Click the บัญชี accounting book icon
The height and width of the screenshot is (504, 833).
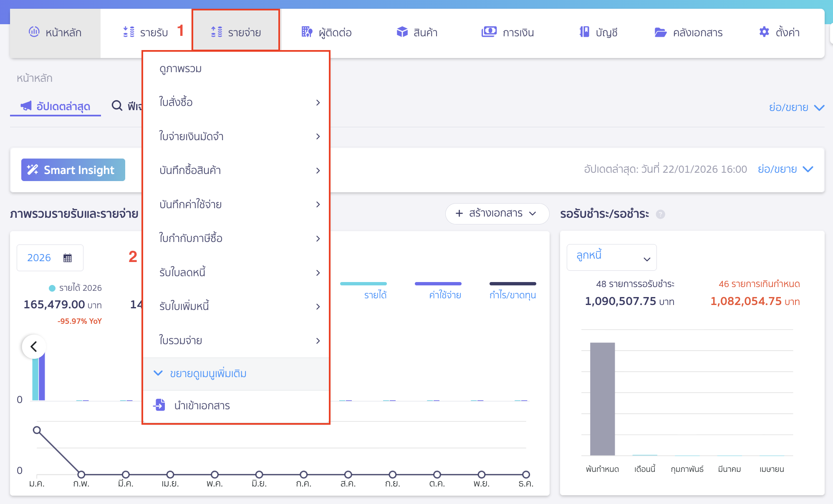[x=584, y=32]
